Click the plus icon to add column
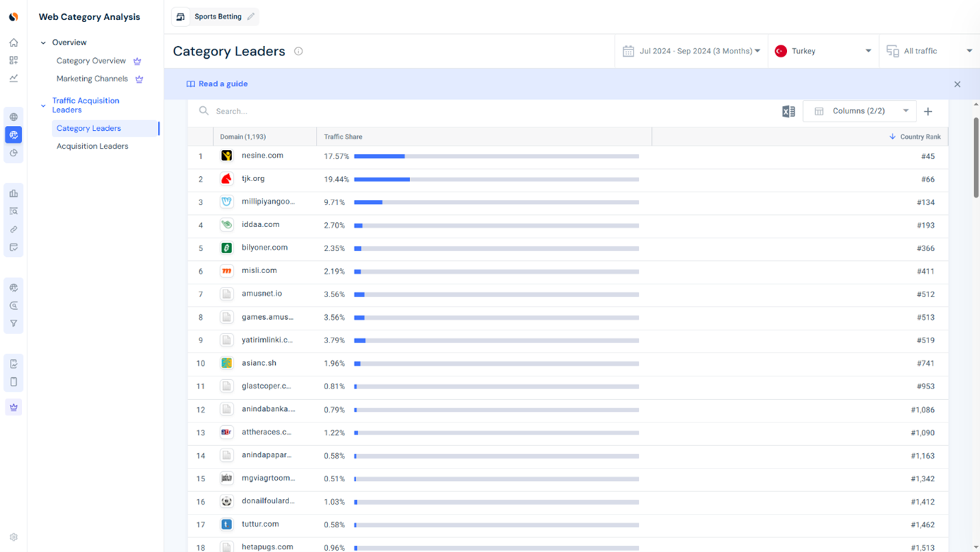Screen dimensions: 980x552 tap(928, 111)
